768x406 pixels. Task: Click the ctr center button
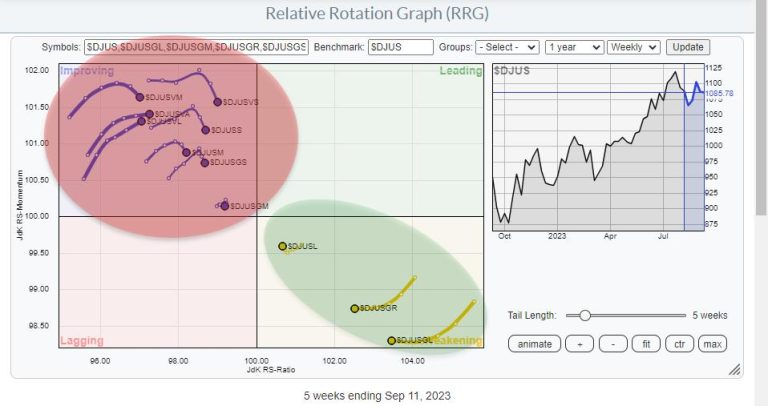[x=678, y=344]
